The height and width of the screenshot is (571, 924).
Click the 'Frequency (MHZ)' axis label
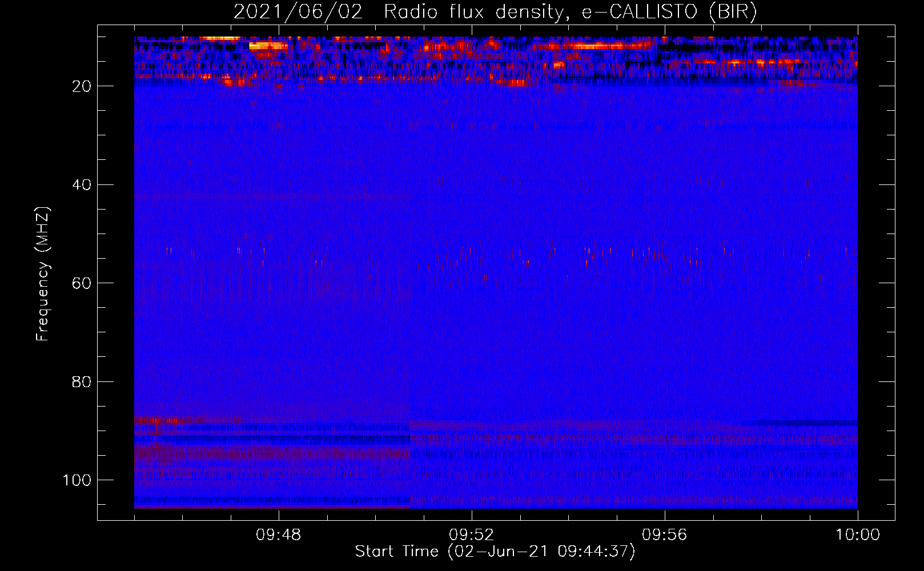(43, 274)
